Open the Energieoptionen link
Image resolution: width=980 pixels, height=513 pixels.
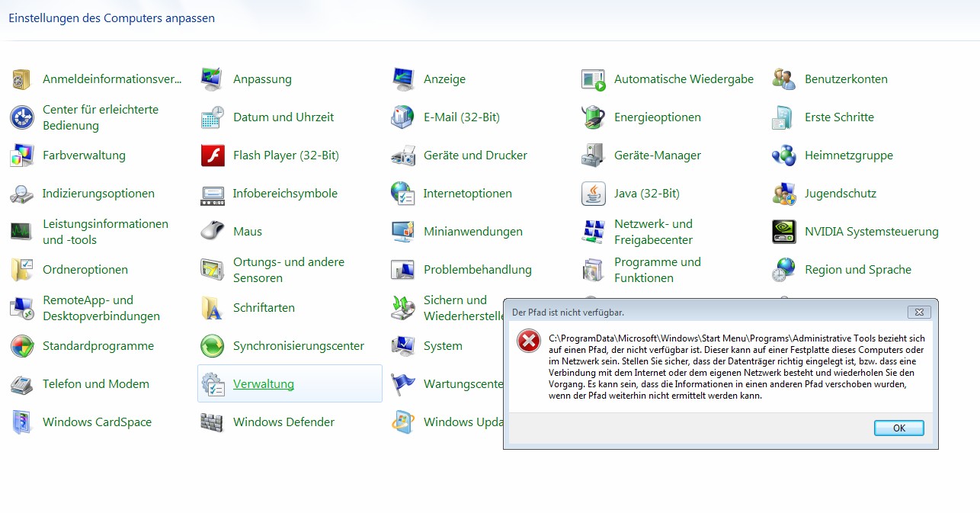coord(658,117)
